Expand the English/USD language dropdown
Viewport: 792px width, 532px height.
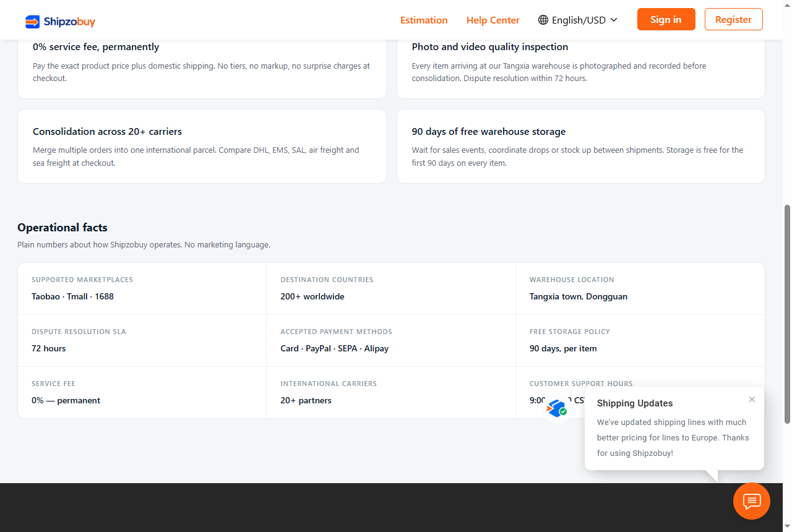pos(578,20)
